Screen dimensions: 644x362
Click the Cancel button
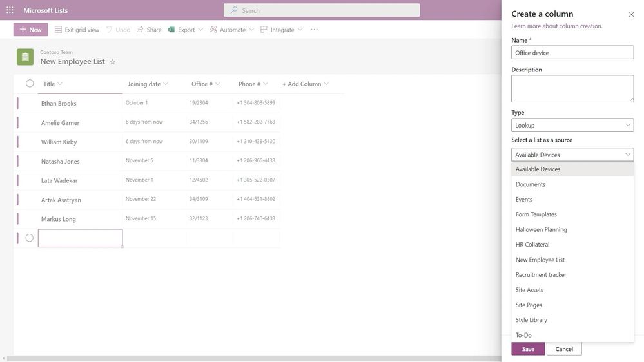point(564,349)
